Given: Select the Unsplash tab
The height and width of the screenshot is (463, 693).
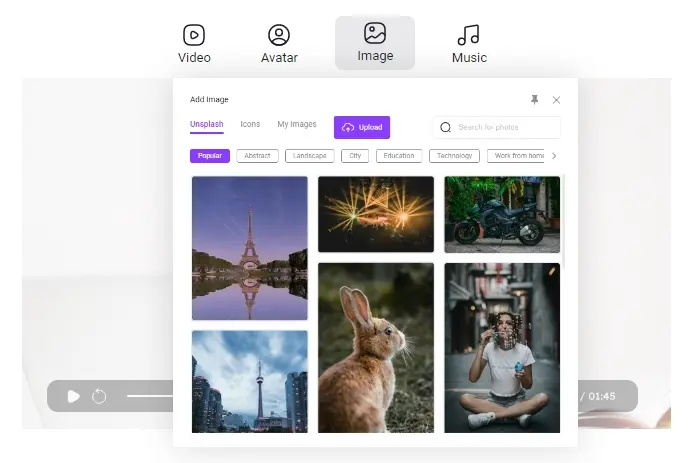Looking at the screenshot, I should pyautogui.click(x=207, y=125).
